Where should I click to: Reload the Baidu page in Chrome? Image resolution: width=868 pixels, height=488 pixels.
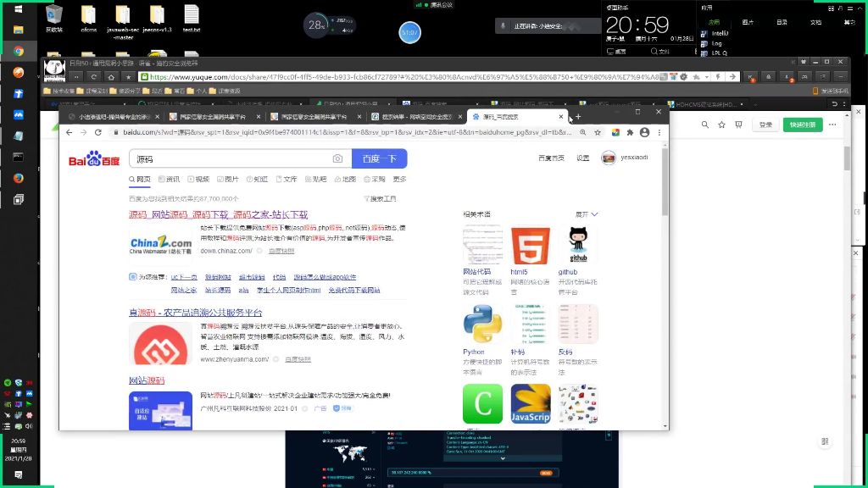[x=98, y=132]
